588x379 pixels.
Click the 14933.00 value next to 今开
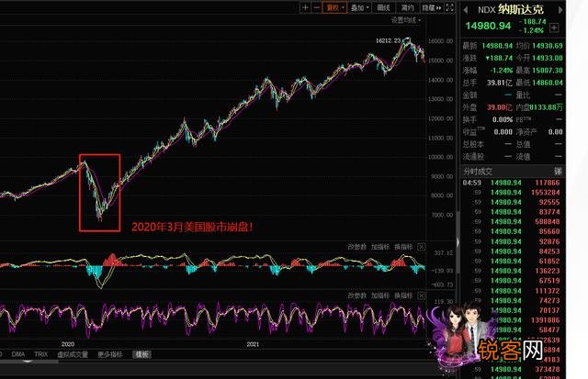coord(548,58)
